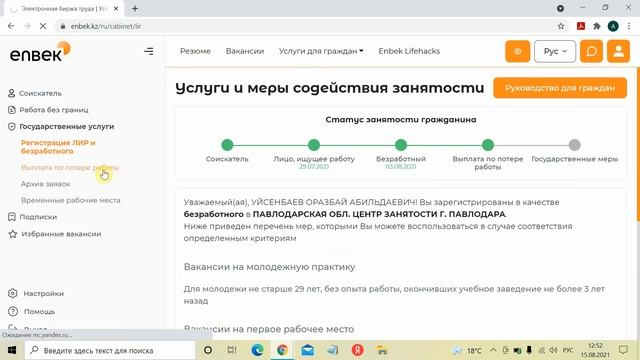
Task: Open the Вакансии menu item
Action: 245,51
